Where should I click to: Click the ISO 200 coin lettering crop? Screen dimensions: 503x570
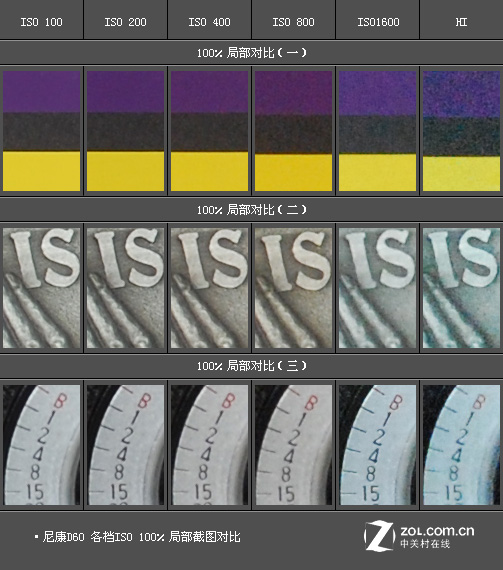point(125,288)
